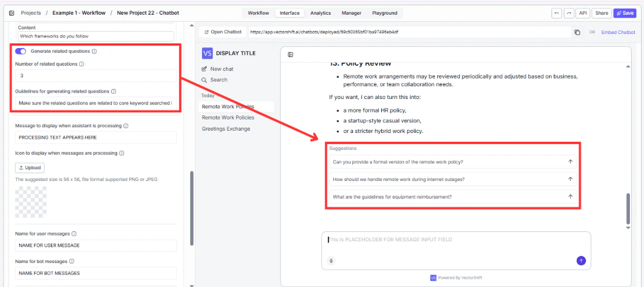Send the equipment reimbursement suggestion using its arrow
This screenshot has width=644, height=287.
pyautogui.click(x=570, y=197)
